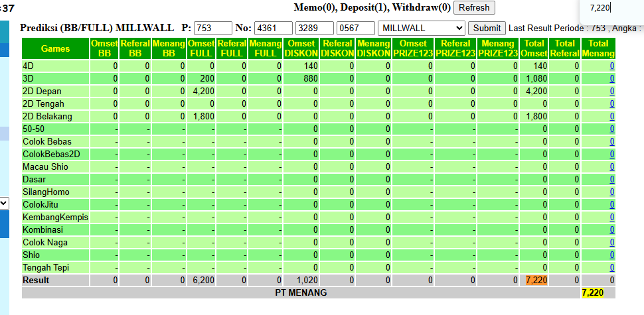Click the search box containing 7,220
Image resolution: width=644 pixels, height=315 pixels.
point(612,7)
